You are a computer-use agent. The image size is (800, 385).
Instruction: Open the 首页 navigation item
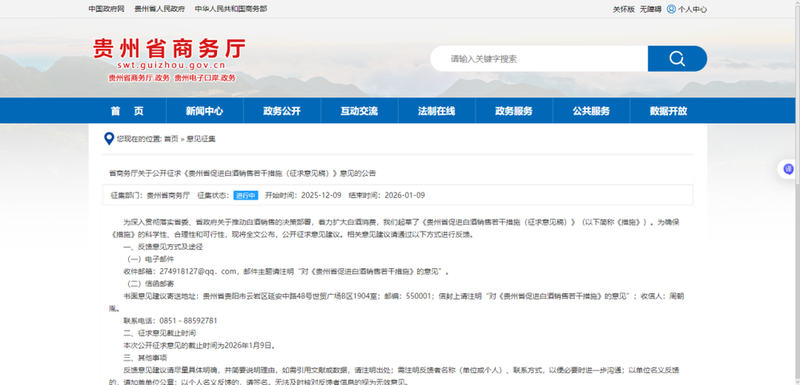click(127, 111)
